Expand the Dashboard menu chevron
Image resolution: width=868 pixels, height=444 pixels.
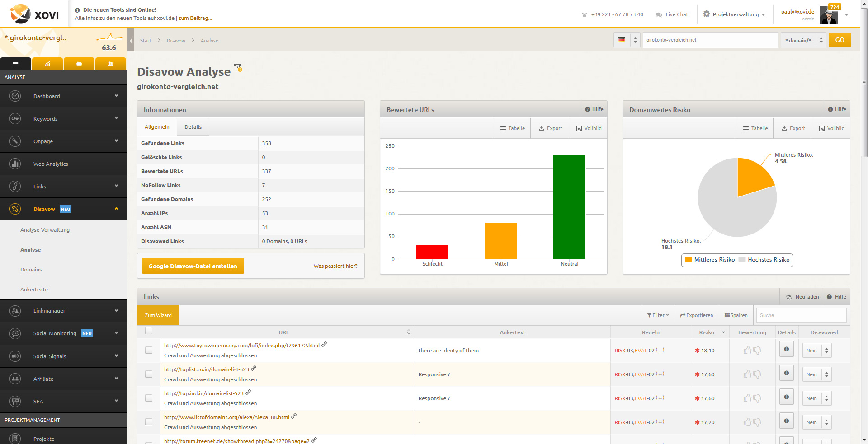[116, 96]
